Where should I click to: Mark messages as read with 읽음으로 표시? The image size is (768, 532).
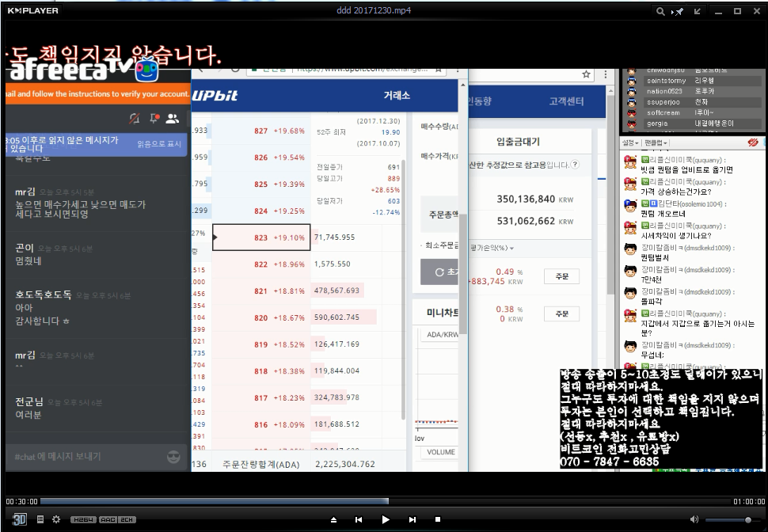click(x=159, y=144)
